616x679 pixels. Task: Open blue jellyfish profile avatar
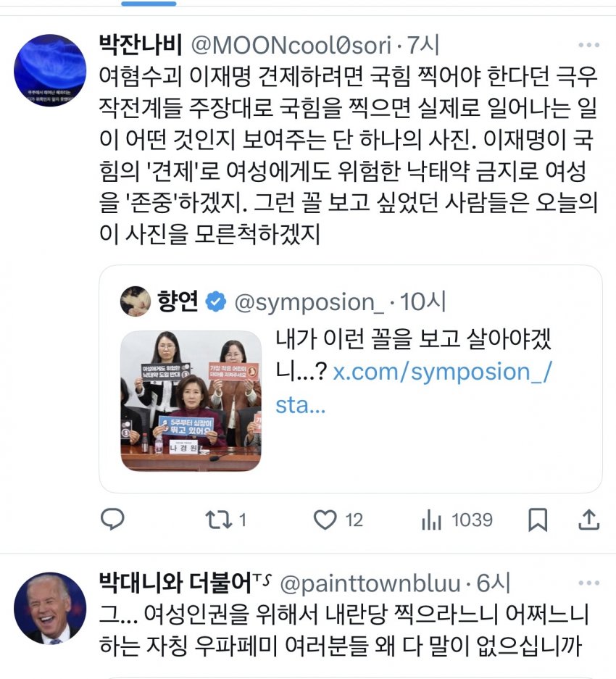[50, 70]
